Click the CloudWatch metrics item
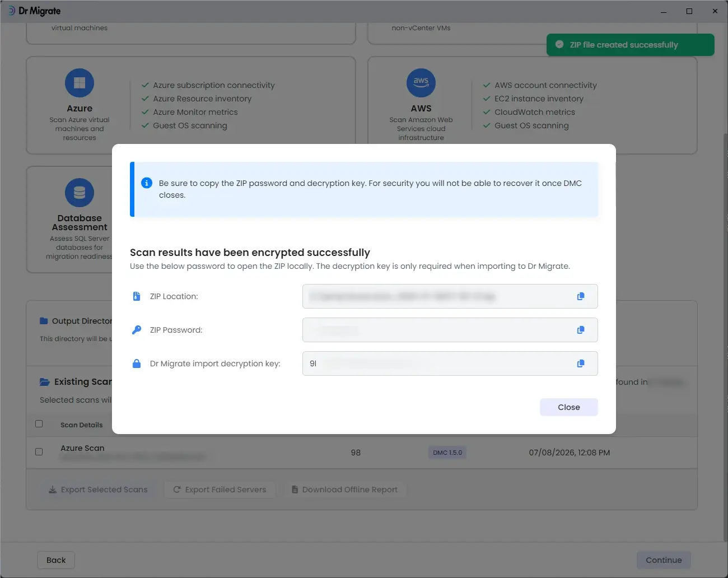This screenshot has height=578, width=728. tap(535, 112)
